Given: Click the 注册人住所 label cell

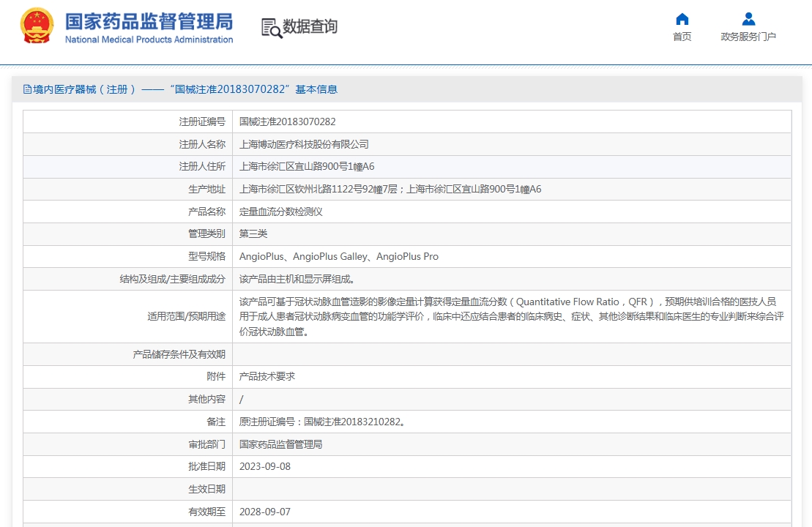Looking at the screenshot, I should pos(128,167).
